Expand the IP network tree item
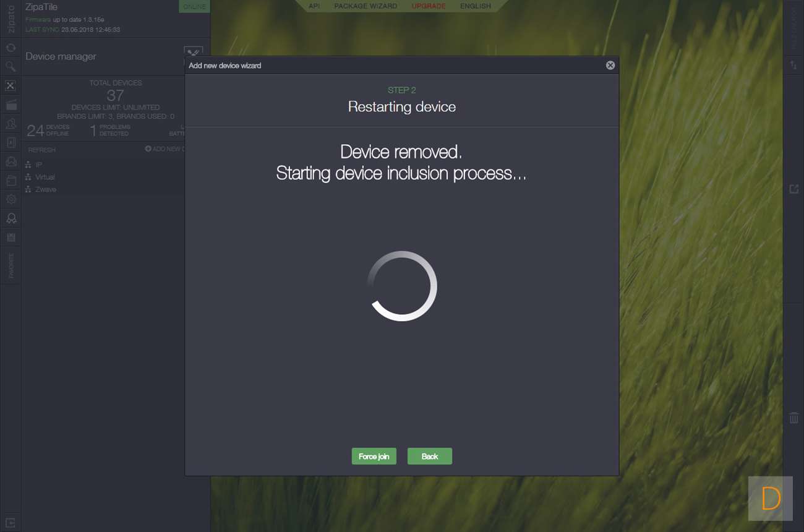The width and height of the screenshot is (804, 532). pyautogui.click(x=38, y=165)
